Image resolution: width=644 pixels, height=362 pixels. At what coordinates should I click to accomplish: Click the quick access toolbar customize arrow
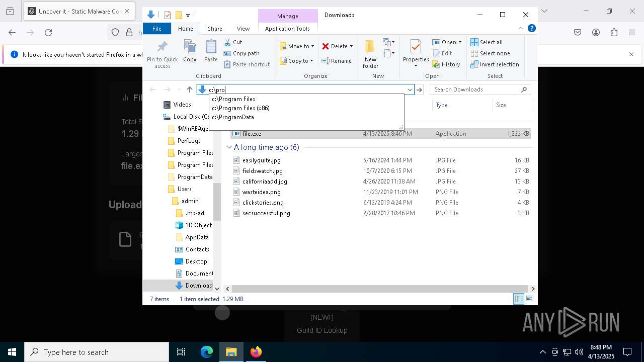[x=188, y=15]
